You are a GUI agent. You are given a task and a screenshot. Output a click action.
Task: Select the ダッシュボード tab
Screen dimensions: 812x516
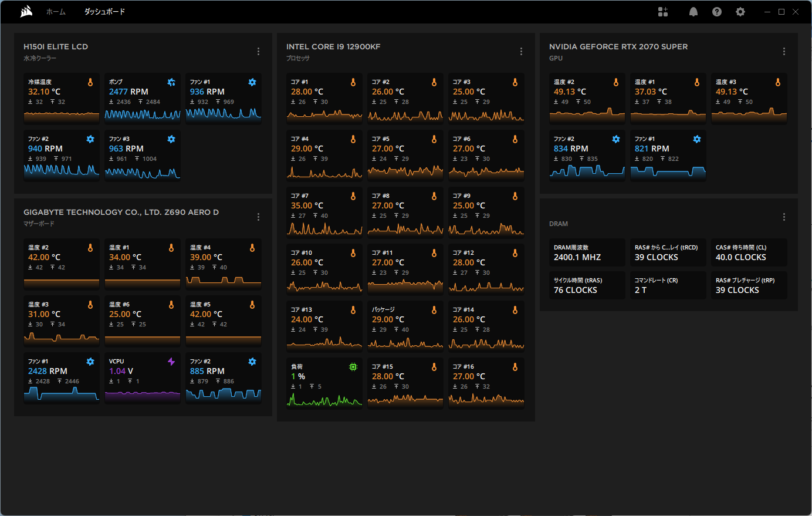(x=104, y=12)
